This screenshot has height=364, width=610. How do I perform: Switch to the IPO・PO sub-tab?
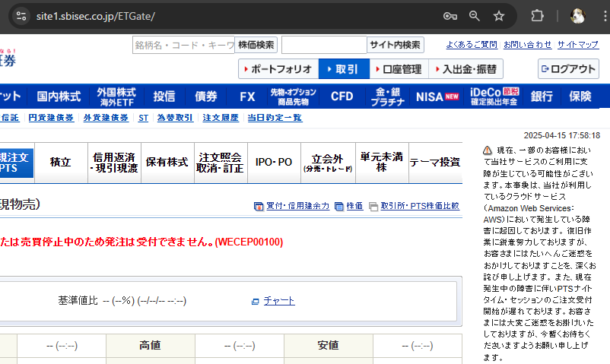(x=274, y=163)
